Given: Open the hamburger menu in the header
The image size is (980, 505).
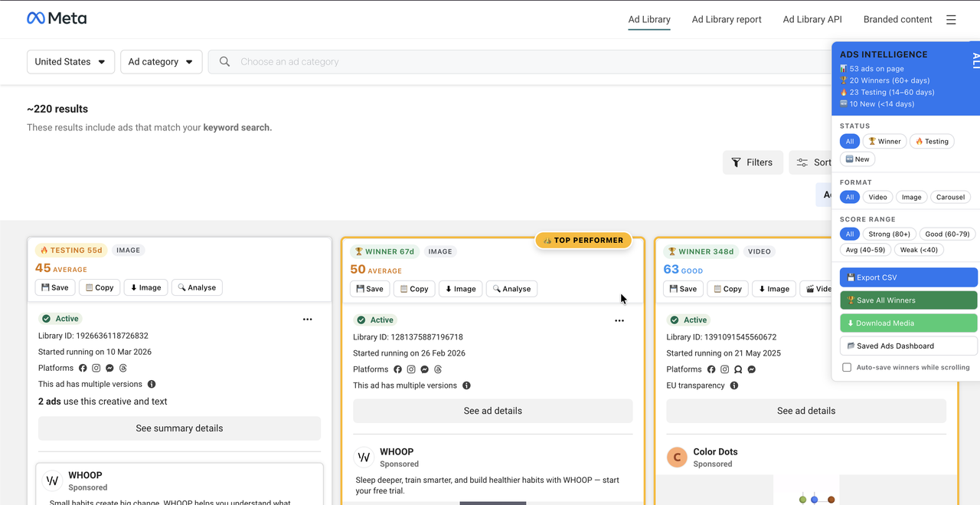Looking at the screenshot, I should 951,20.
